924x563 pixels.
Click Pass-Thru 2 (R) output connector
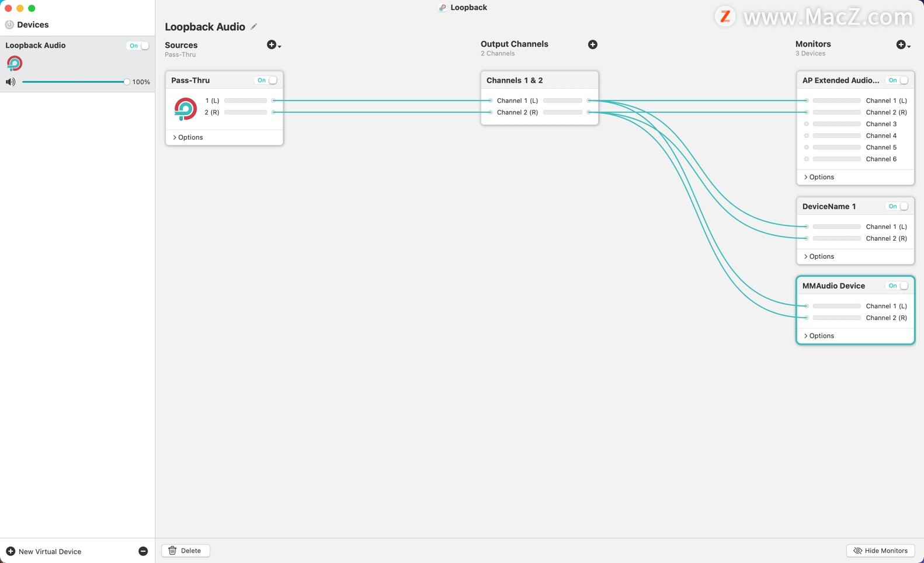(x=273, y=112)
